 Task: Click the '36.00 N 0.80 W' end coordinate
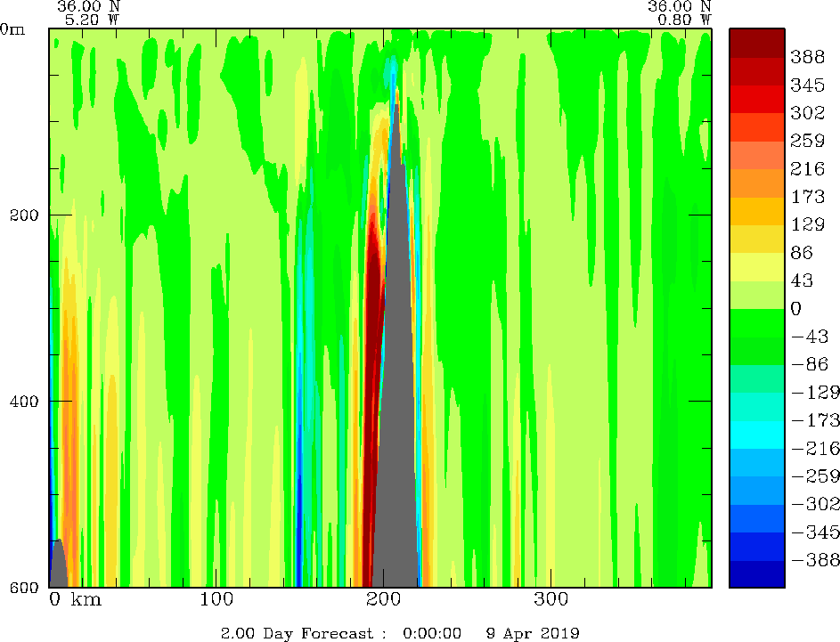click(x=680, y=12)
